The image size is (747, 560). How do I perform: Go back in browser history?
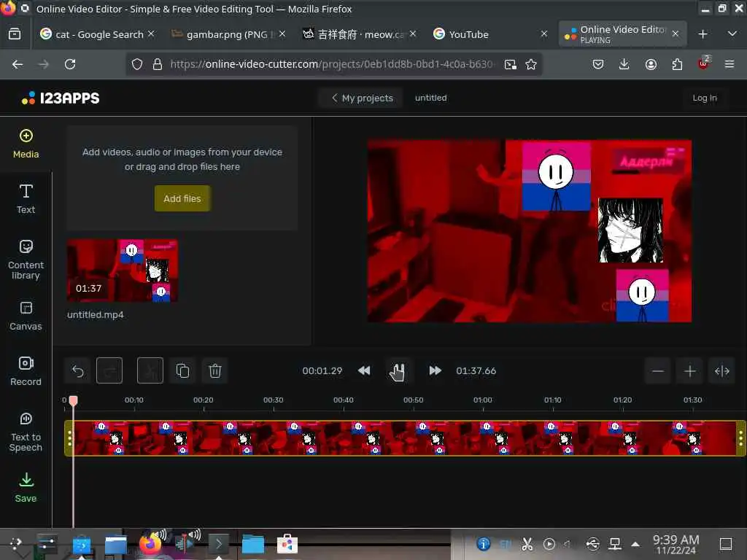click(18, 64)
